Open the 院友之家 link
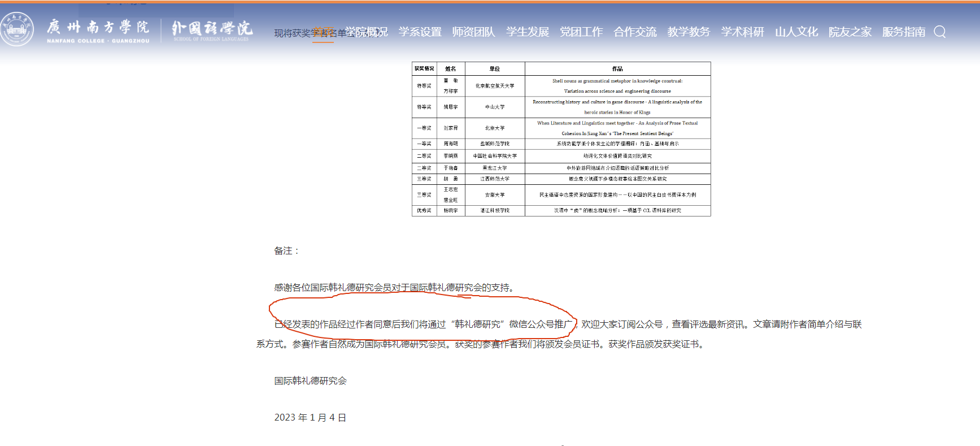The image size is (980, 446). [x=850, y=32]
